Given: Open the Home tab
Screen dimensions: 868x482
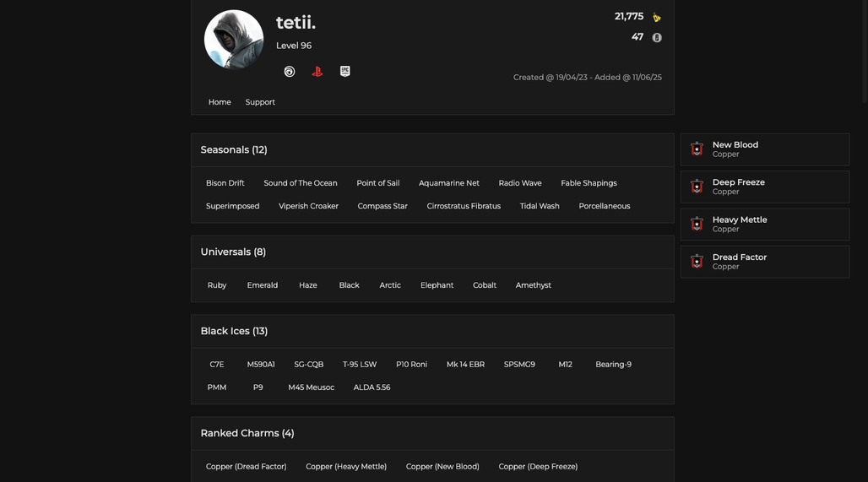Looking at the screenshot, I should tap(220, 102).
